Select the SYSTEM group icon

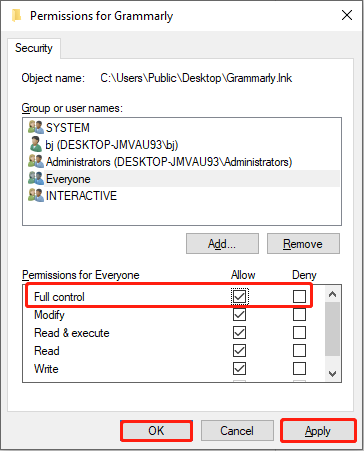(36, 127)
